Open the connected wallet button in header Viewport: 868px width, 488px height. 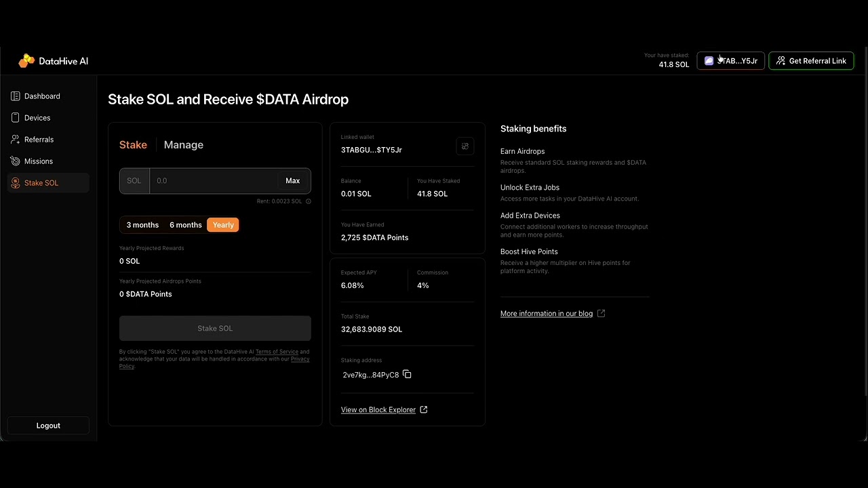click(731, 61)
